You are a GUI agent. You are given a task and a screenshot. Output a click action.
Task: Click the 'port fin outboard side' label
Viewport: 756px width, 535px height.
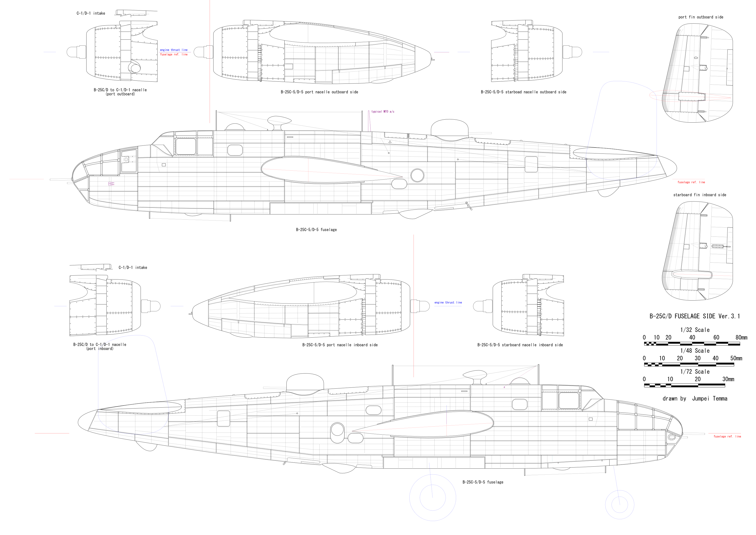tap(701, 17)
